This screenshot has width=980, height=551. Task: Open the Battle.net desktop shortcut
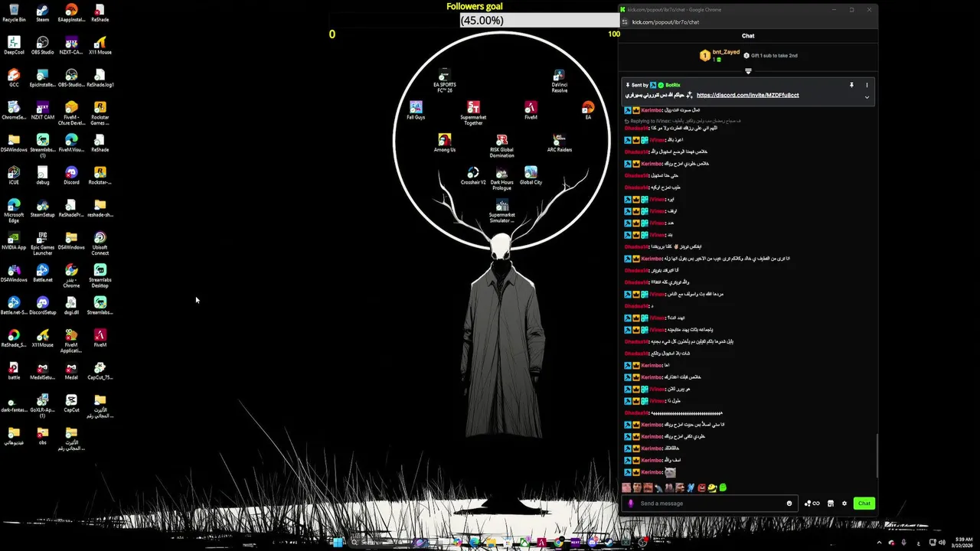click(43, 273)
